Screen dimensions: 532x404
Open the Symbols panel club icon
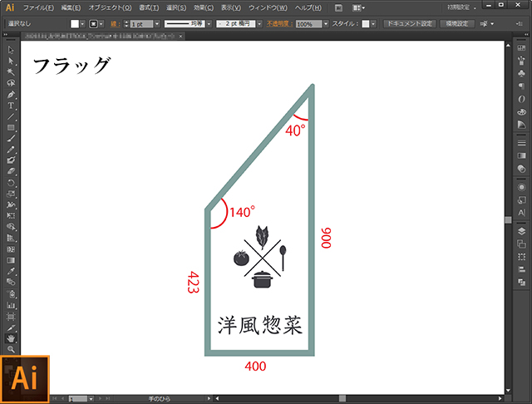pos(521,73)
